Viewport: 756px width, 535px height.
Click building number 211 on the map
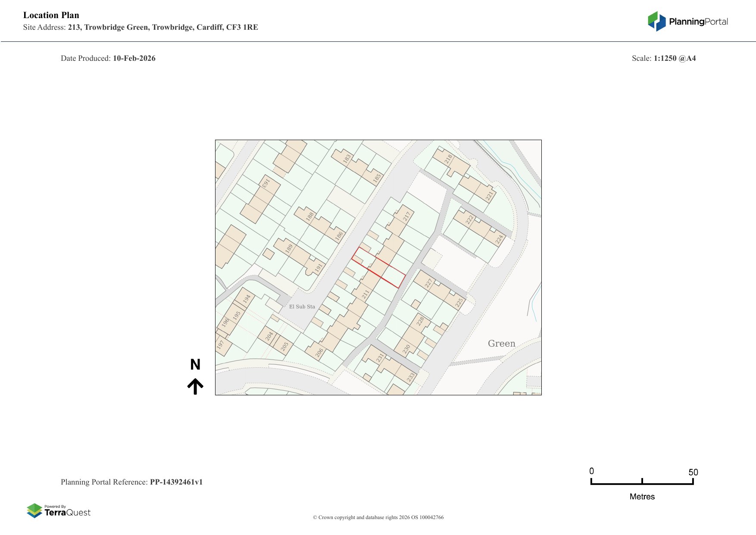click(x=366, y=294)
